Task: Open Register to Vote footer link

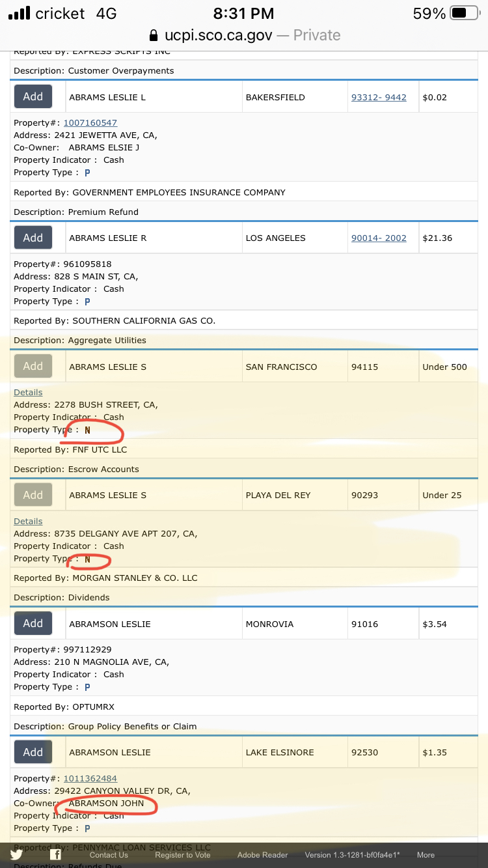Action: 183,855
